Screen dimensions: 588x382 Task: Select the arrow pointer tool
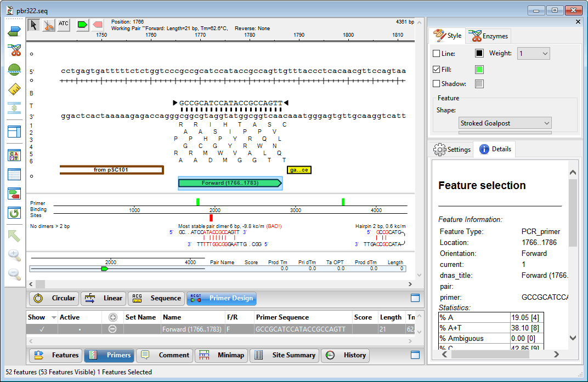tap(34, 25)
